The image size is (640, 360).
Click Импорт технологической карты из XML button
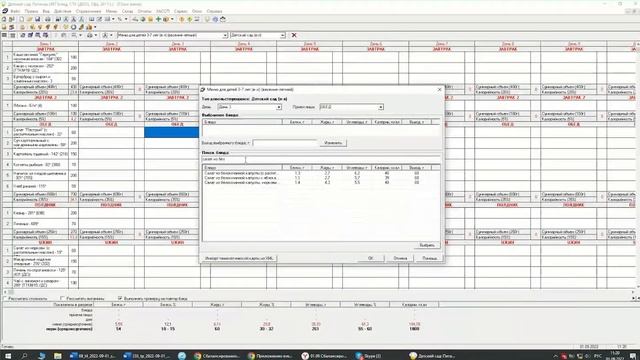pyautogui.click(x=240, y=258)
